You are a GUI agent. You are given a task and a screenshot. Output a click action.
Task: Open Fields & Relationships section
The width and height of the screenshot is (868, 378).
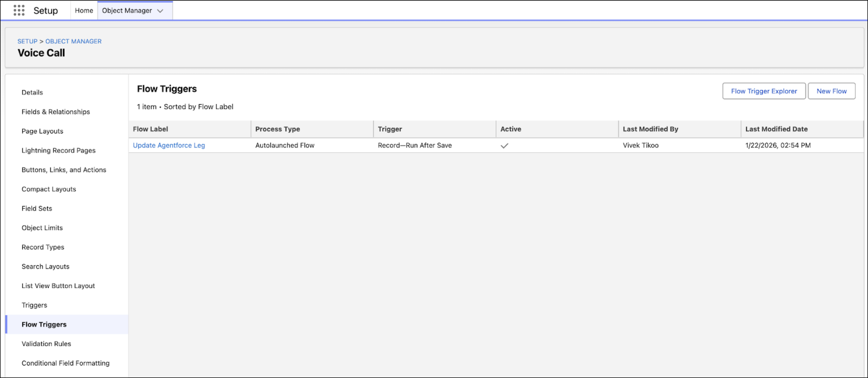56,112
